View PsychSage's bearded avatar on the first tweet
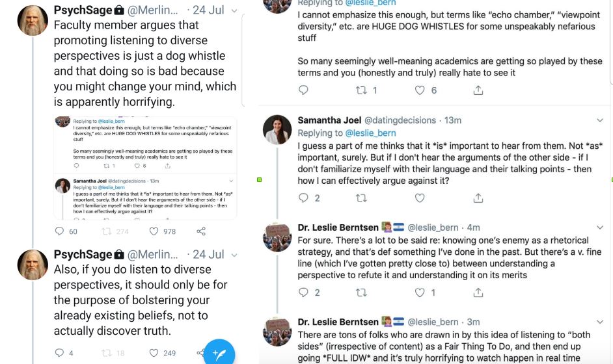 33,20
